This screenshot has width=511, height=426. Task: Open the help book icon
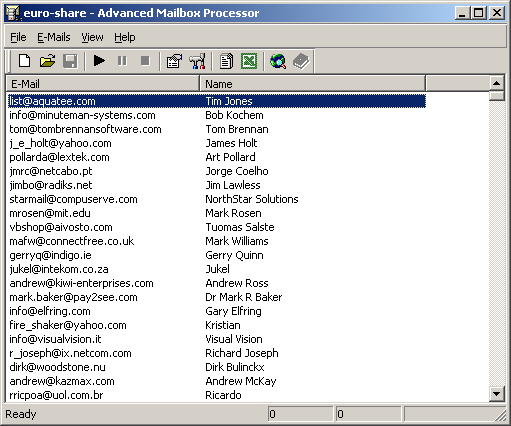301,61
